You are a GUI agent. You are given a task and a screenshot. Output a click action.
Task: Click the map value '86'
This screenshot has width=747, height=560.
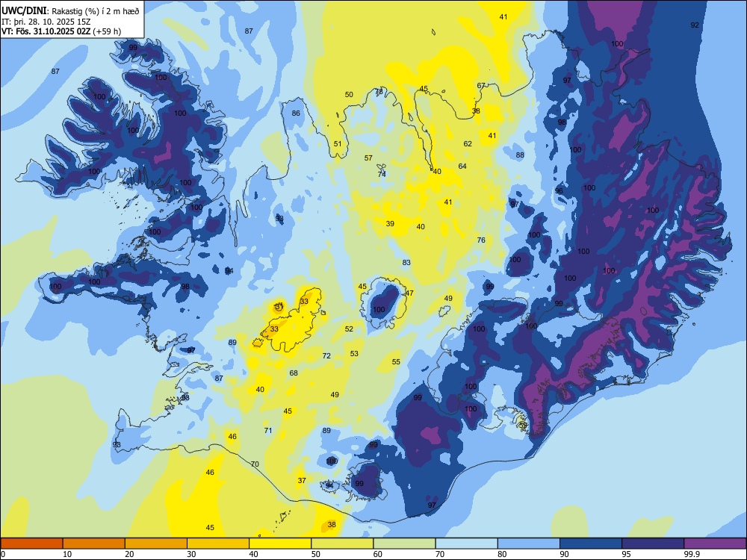pyautogui.click(x=296, y=113)
